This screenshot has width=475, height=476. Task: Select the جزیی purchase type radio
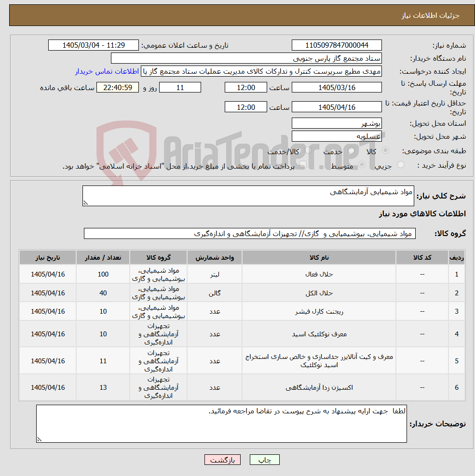click(401, 165)
